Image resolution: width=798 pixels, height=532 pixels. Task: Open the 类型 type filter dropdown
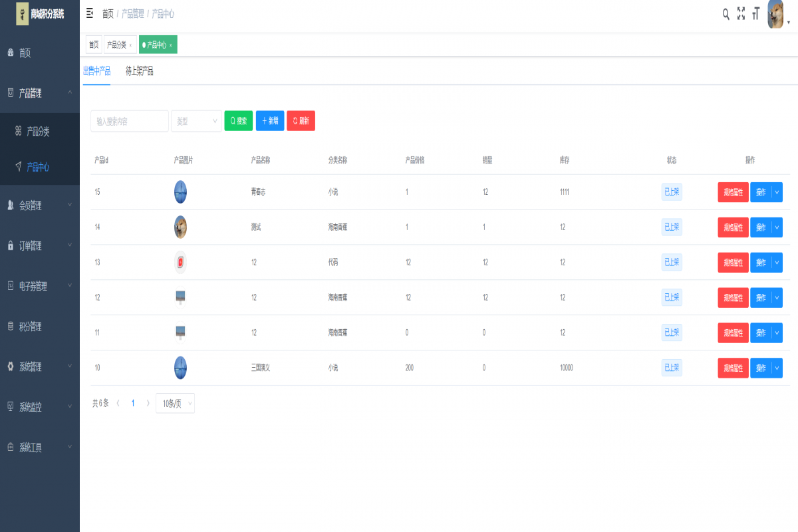(x=196, y=120)
